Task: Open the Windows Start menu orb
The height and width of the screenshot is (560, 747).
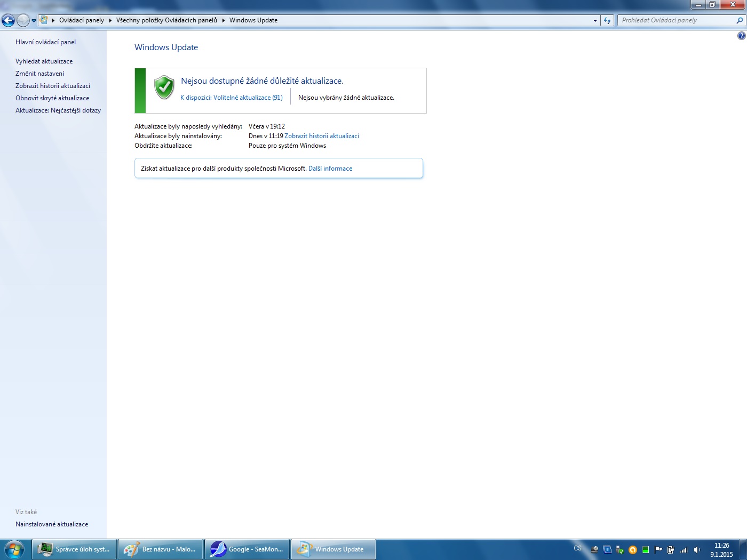Action: click(x=14, y=549)
